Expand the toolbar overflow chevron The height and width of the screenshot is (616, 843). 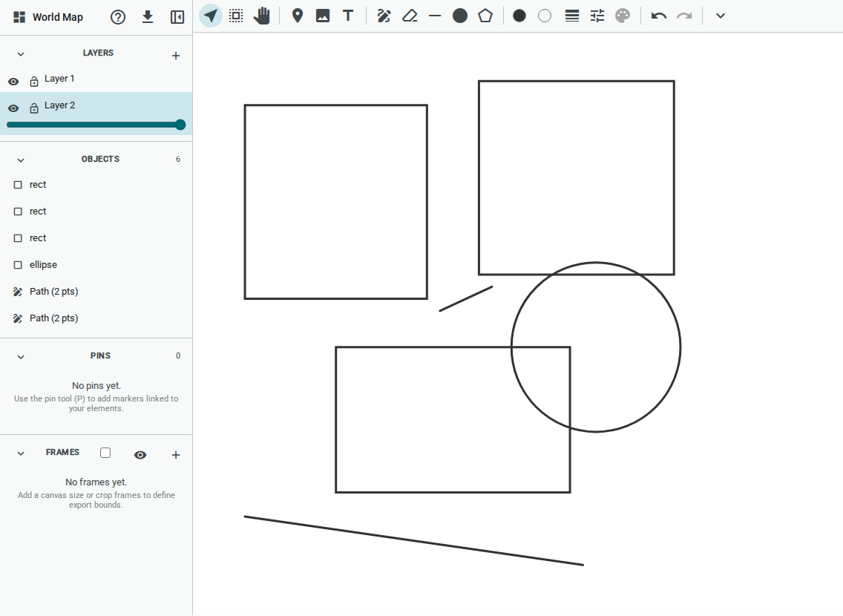tap(721, 16)
